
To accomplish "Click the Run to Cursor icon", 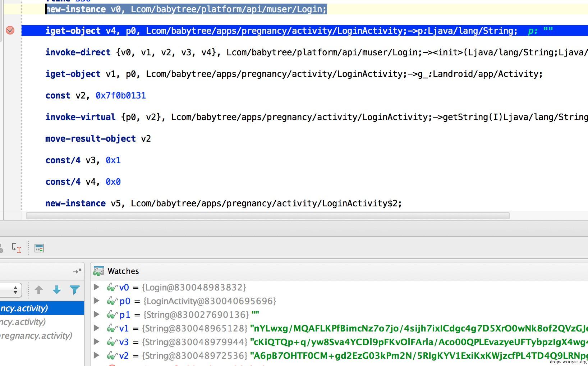I will coord(16,248).
